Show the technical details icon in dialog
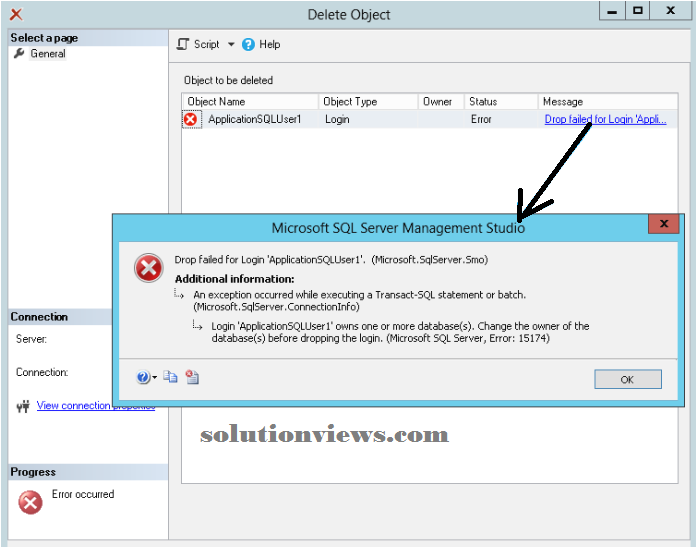The image size is (696, 547). [x=192, y=377]
